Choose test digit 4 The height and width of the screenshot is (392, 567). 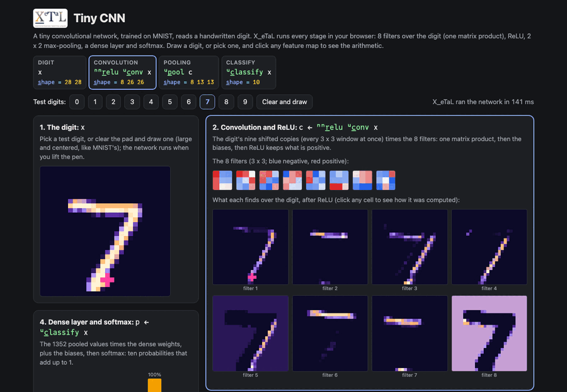coord(151,102)
